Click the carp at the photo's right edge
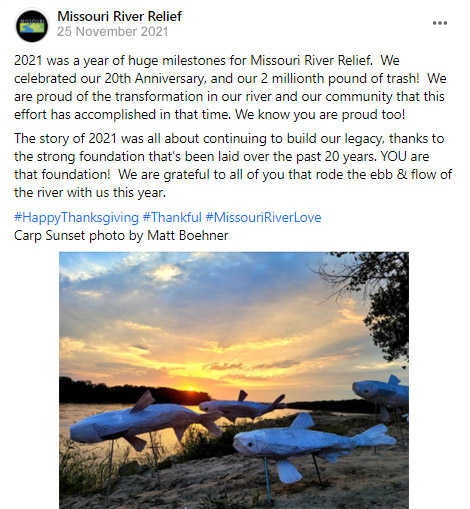This screenshot has width=470, height=509. [382, 393]
